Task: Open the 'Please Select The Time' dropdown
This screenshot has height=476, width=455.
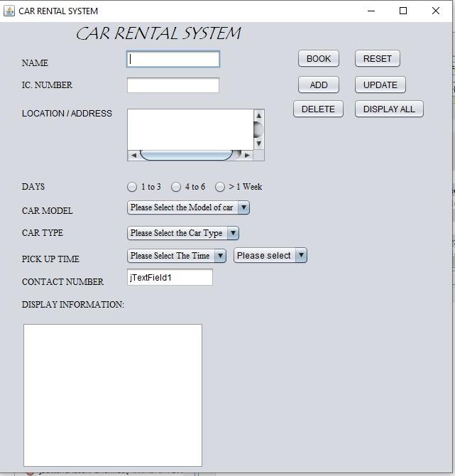Action: 177,256
